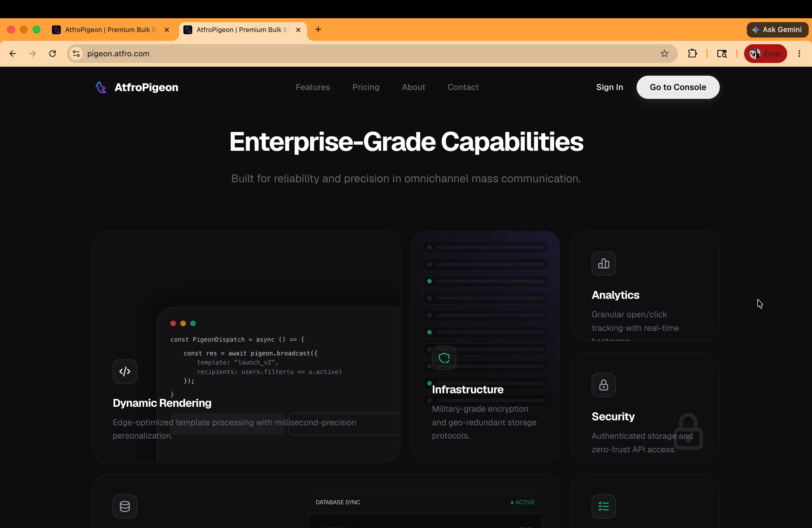Close the first AtfroPigeon tab
Viewport: 812px width, 528px height.
coord(167,30)
